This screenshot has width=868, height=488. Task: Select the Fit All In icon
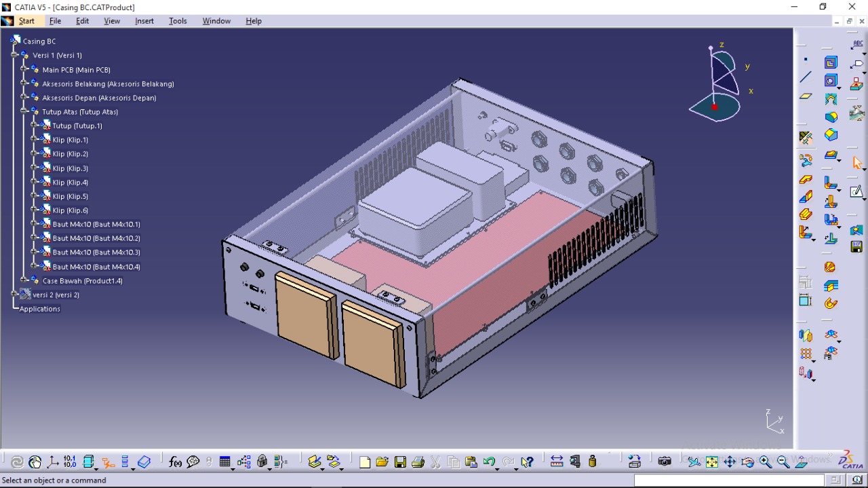(711, 462)
